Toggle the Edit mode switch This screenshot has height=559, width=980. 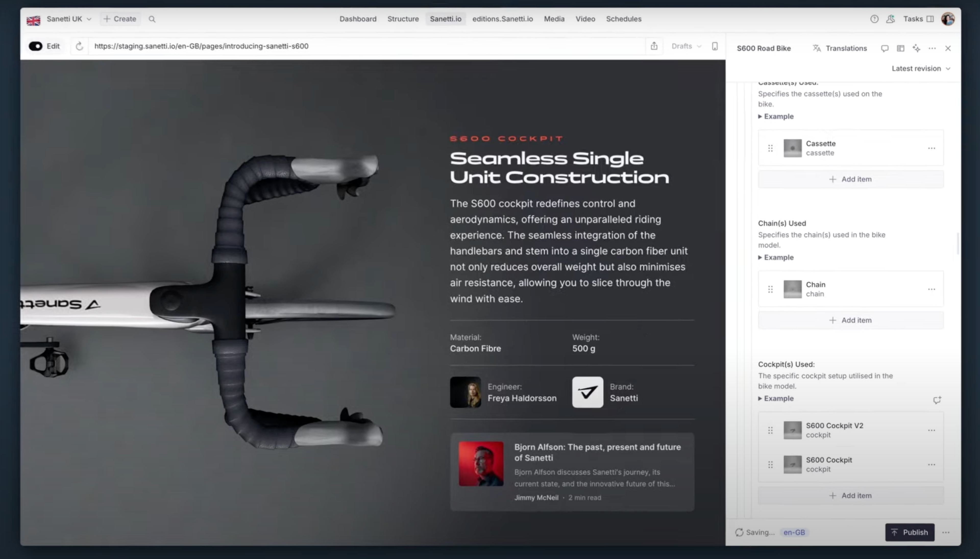pyautogui.click(x=36, y=46)
